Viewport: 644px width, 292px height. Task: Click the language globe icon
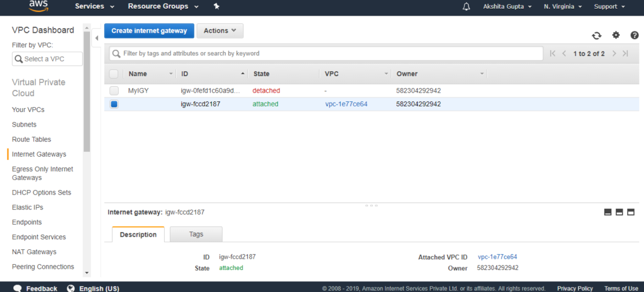coord(70,288)
